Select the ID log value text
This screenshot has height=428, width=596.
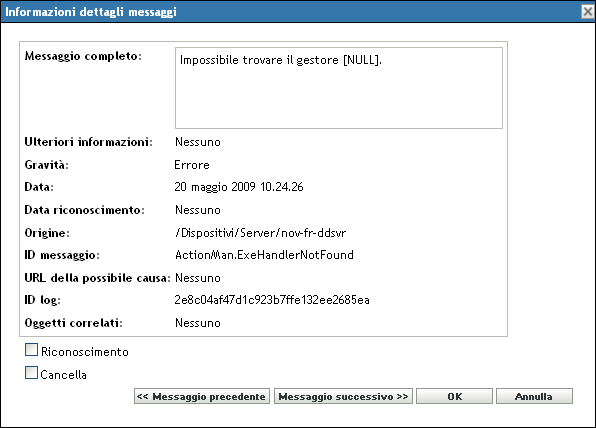click(272, 300)
